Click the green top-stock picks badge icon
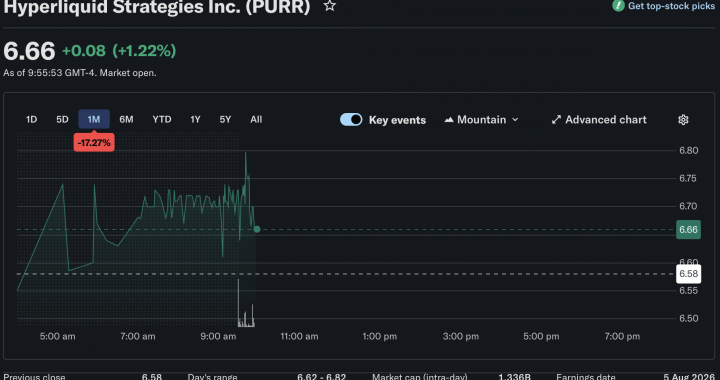The width and height of the screenshot is (720, 380). [618, 6]
